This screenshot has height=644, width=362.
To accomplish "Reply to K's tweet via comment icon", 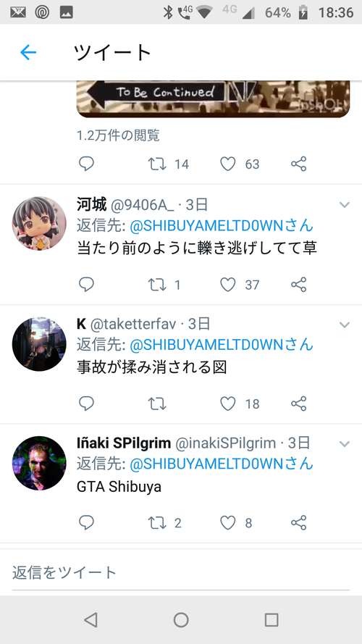I will (x=86, y=403).
